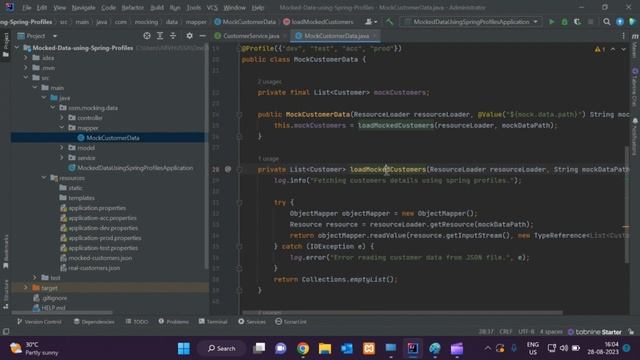Screen dimensions: 640x360
Task: Click MockCustomerData breadcrumb in navigation bar
Action: [x=245, y=22]
